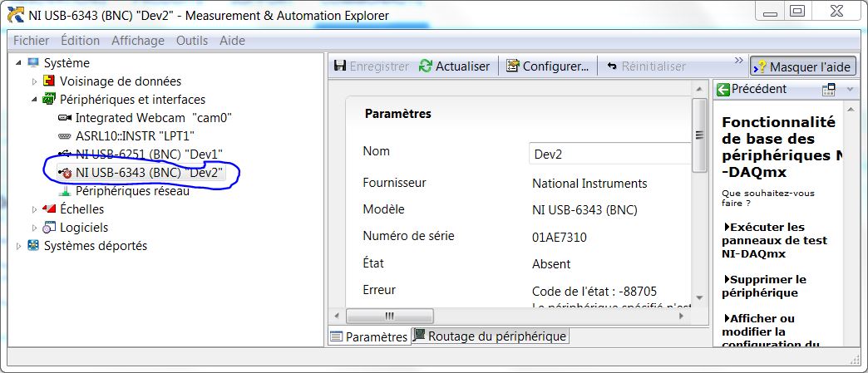Click the Nom input field

point(609,154)
